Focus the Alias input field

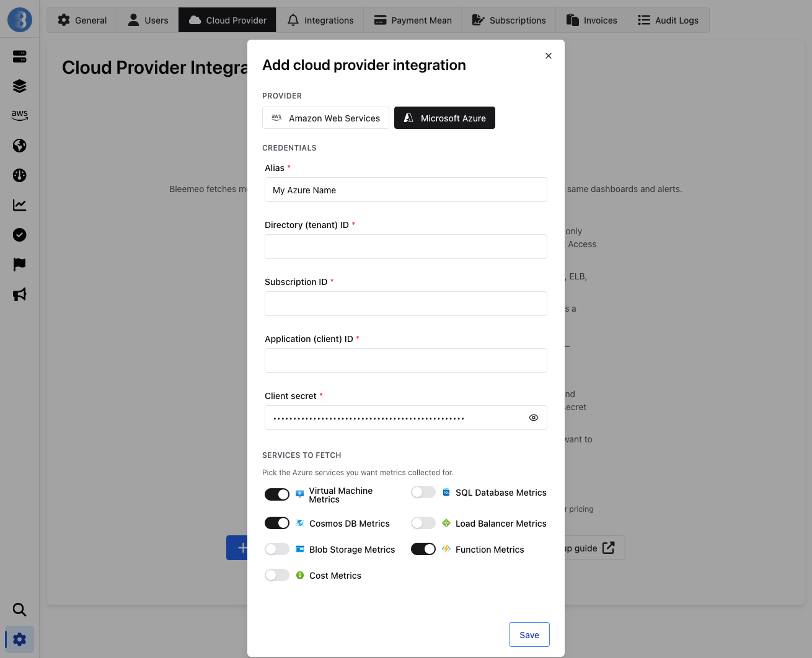(406, 190)
